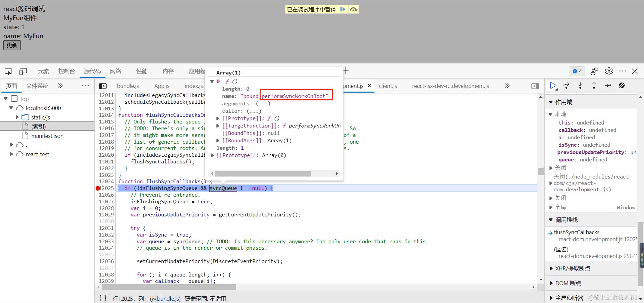644x303 pixels.
Task: Collapse the 0: ƒ () array entry
Action: click(x=212, y=82)
